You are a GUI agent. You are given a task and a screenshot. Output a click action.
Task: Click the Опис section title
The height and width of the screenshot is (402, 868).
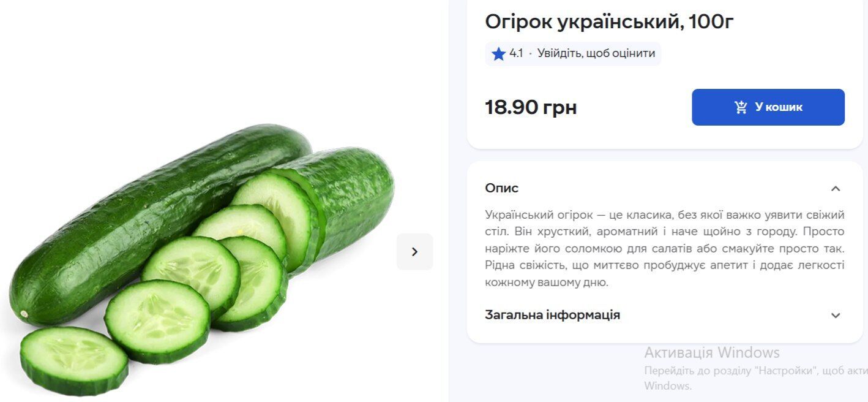coord(501,188)
